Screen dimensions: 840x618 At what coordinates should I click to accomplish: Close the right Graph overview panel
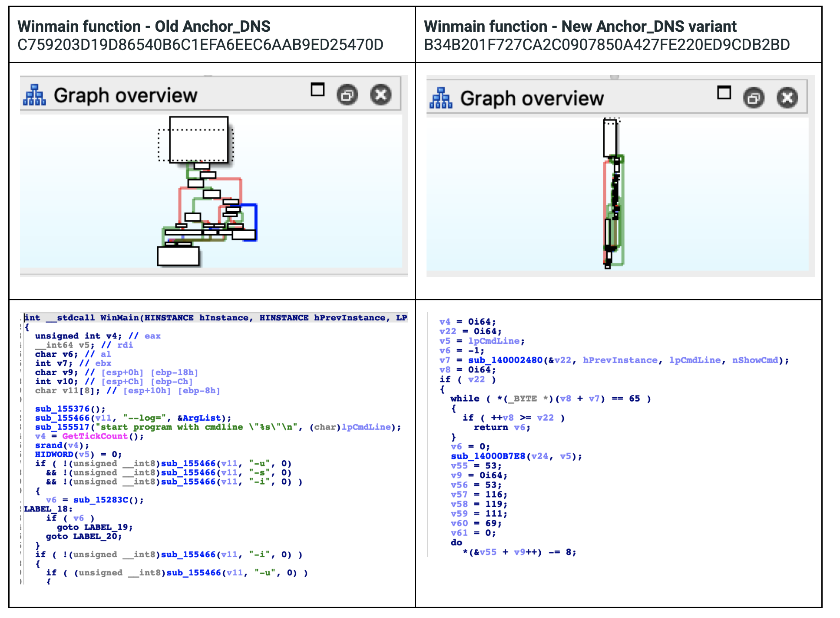tap(787, 98)
